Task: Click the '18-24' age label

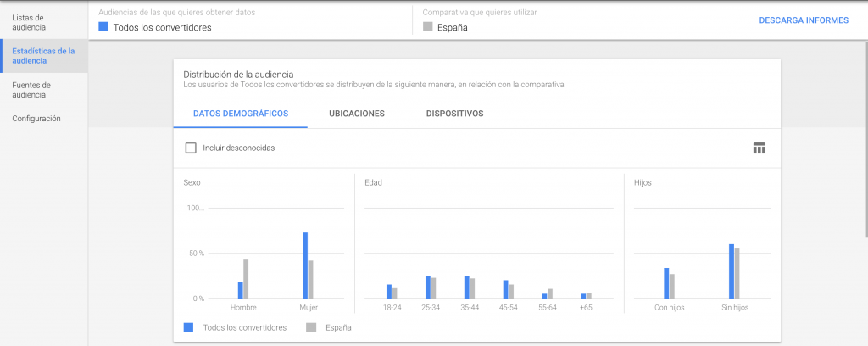Action: click(x=392, y=307)
